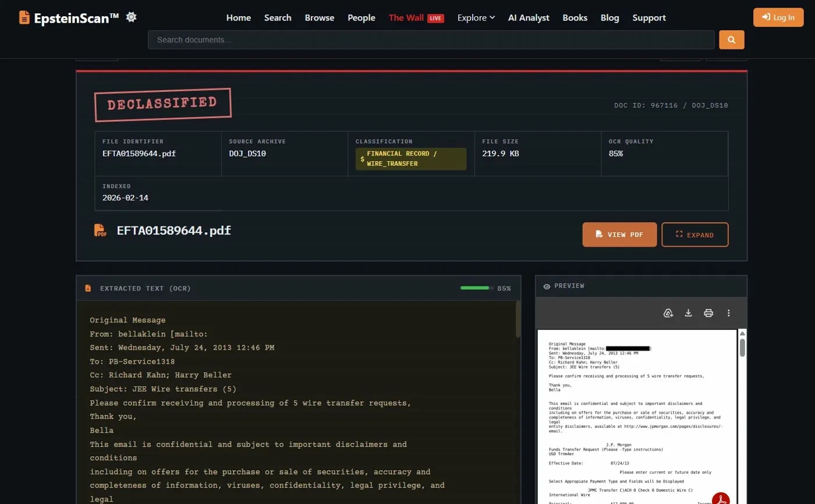The width and height of the screenshot is (815, 504).
Task: Click the LIVE badge beside The Wall
Action: [x=435, y=18]
